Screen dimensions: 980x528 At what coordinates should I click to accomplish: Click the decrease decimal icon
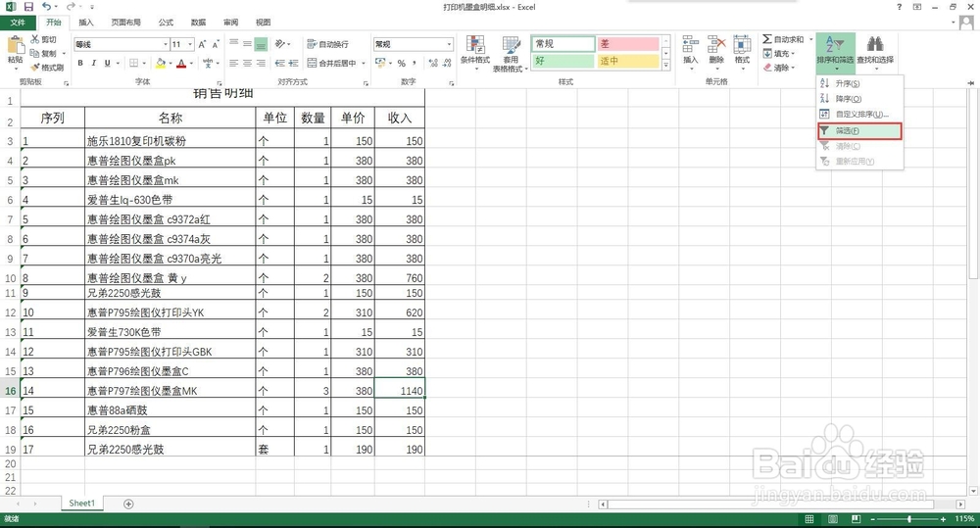point(447,63)
